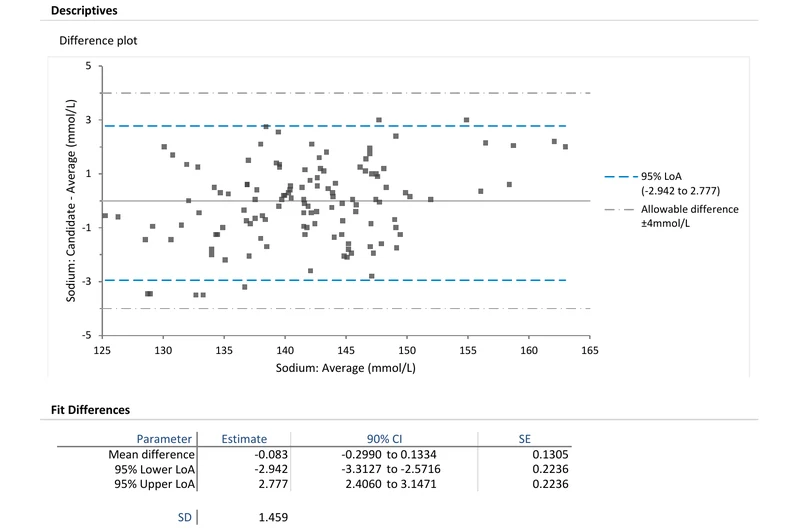Viewport: 800px width, 530px height.
Task: Click the Estimate column header
Action: [244, 439]
